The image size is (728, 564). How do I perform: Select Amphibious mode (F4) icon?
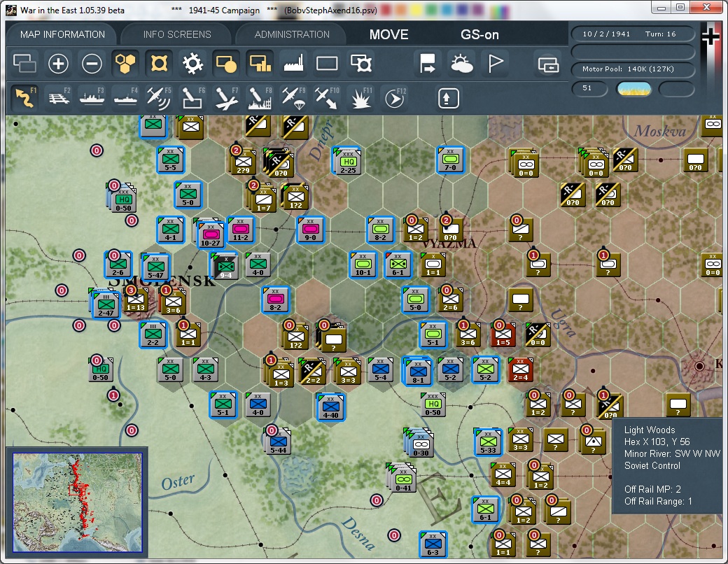click(x=125, y=97)
